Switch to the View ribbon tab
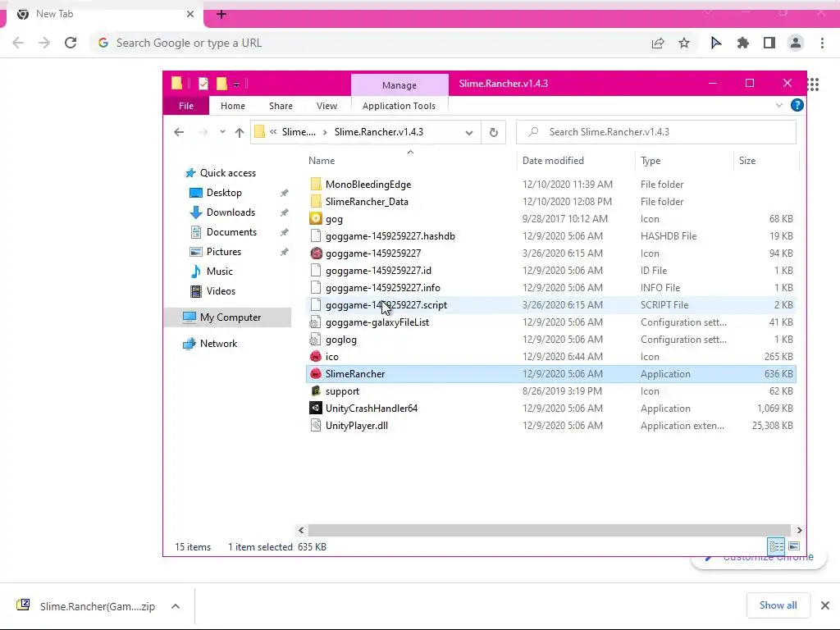Screen dimensions: 840x630 click(x=326, y=106)
